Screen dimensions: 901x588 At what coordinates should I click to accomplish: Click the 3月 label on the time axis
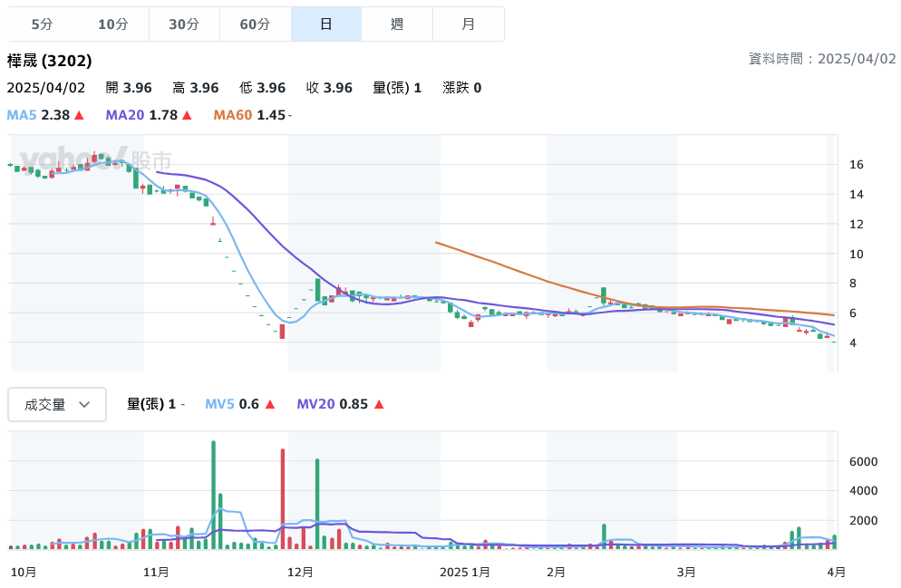686,572
